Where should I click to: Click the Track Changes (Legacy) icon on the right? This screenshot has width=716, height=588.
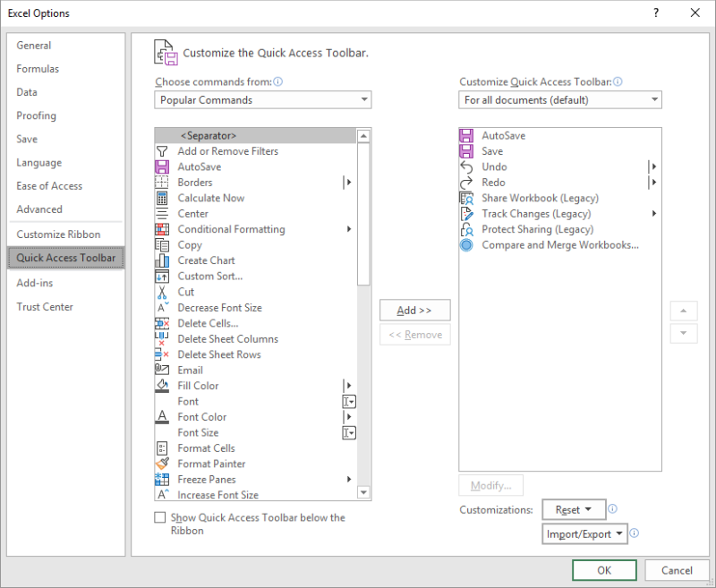click(466, 213)
